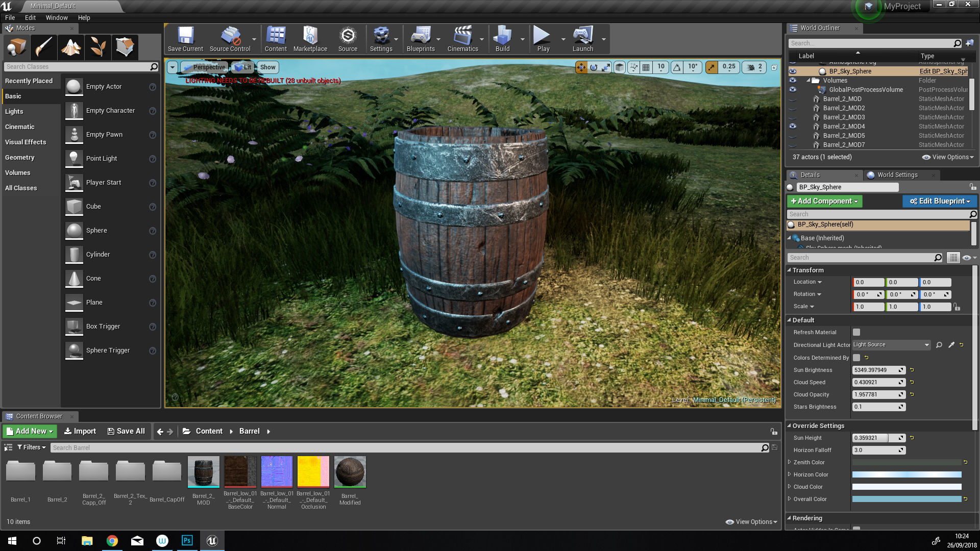The width and height of the screenshot is (980, 551).
Task: Toggle the Colors Determined By checkbox
Action: 856,358
